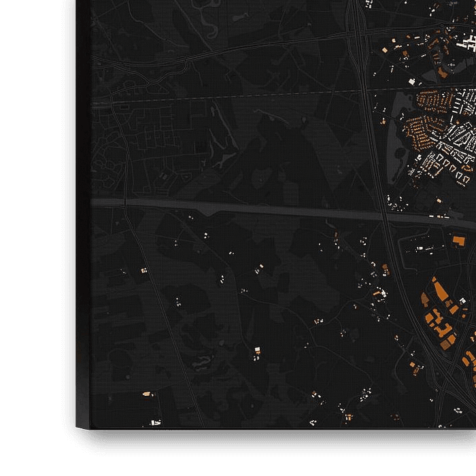
Task: Click the white building at the bottom-left map edge
Action: coord(154,422)
